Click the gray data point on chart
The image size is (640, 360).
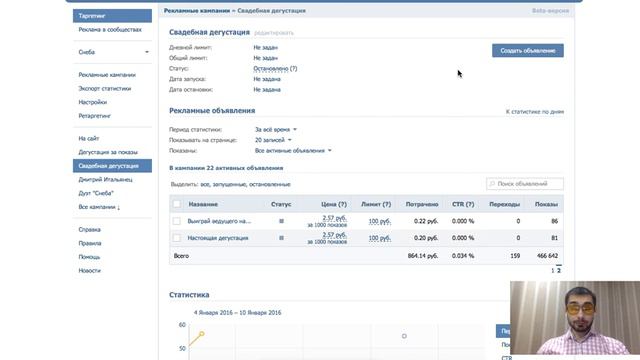click(x=404, y=336)
